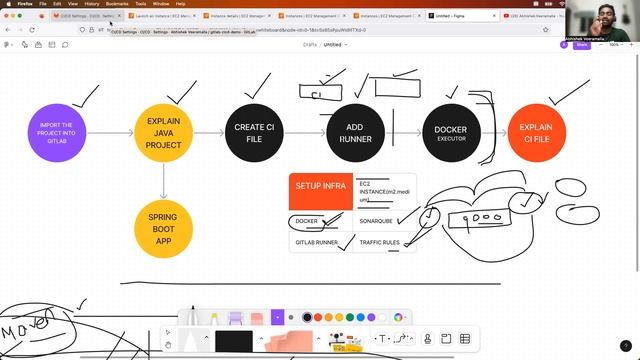This screenshot has width=640, height=360.
Task: Choose the pencil Marker drawing tool
Action: pyautogui.click(x=193, y=316)
